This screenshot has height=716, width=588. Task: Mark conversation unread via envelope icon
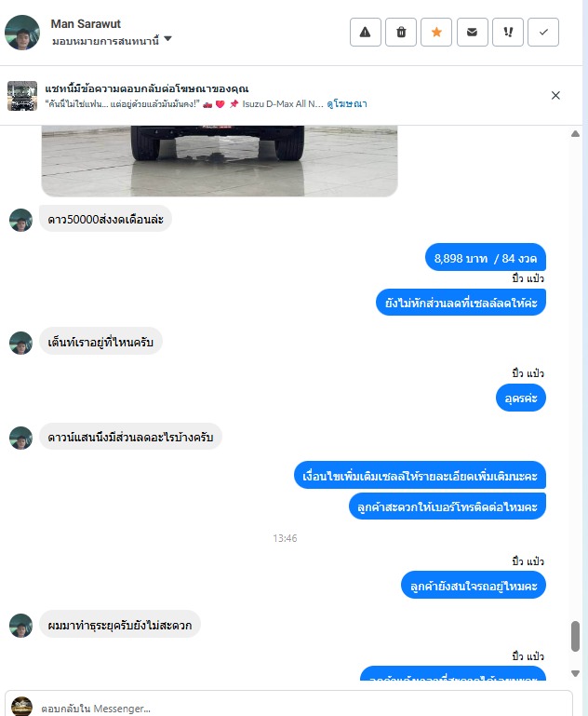(472, 32)
